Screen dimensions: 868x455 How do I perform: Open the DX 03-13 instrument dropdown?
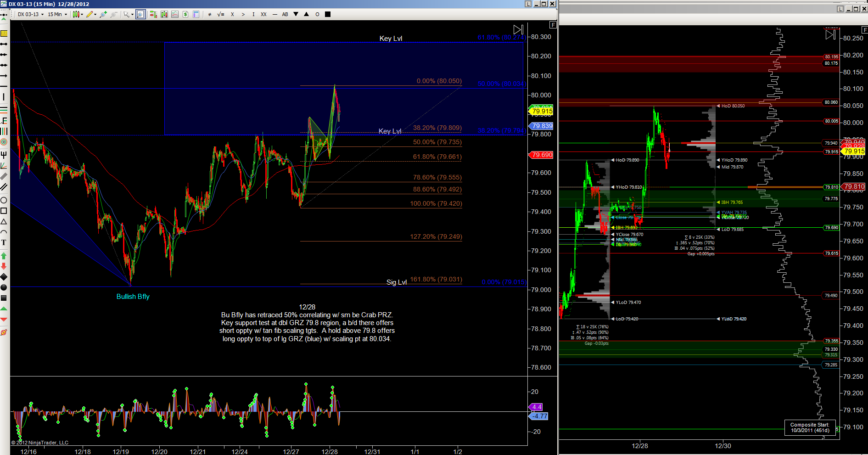click(31, 14)
